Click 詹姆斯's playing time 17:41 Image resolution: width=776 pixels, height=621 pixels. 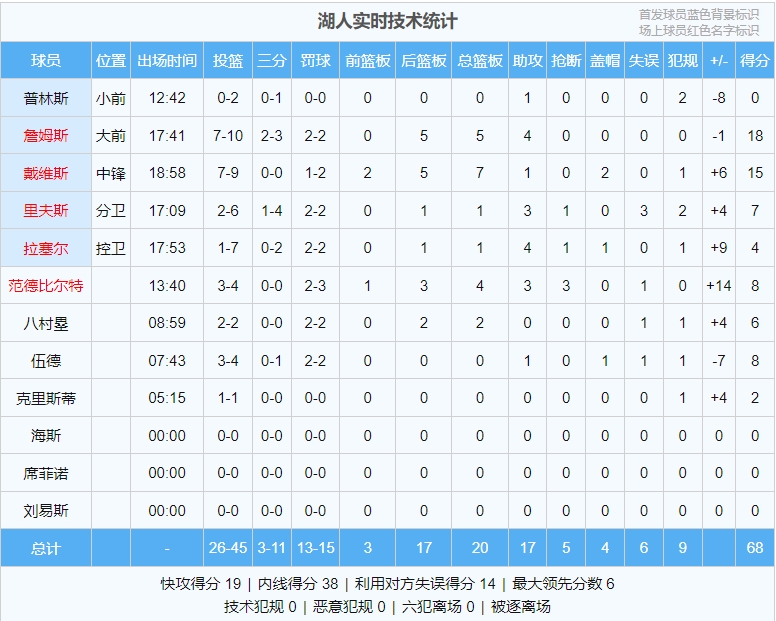click(167, 136)
